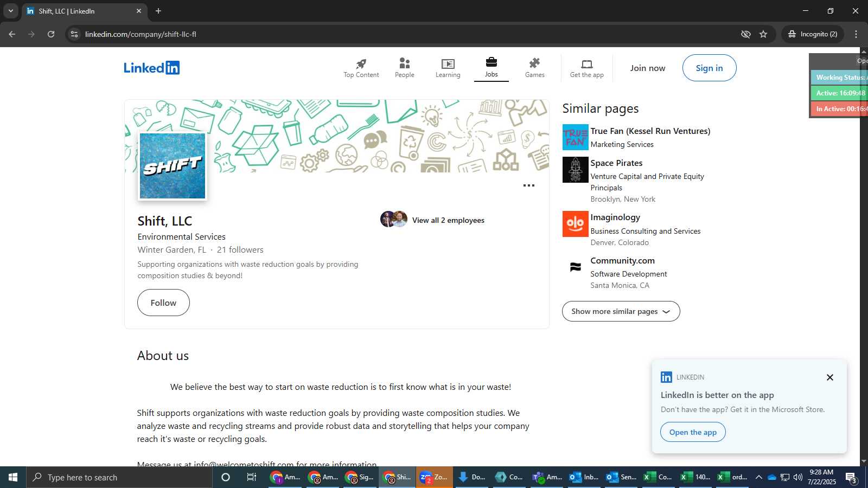Click the True Fan logo thumbnail

(x=575, y=137)
